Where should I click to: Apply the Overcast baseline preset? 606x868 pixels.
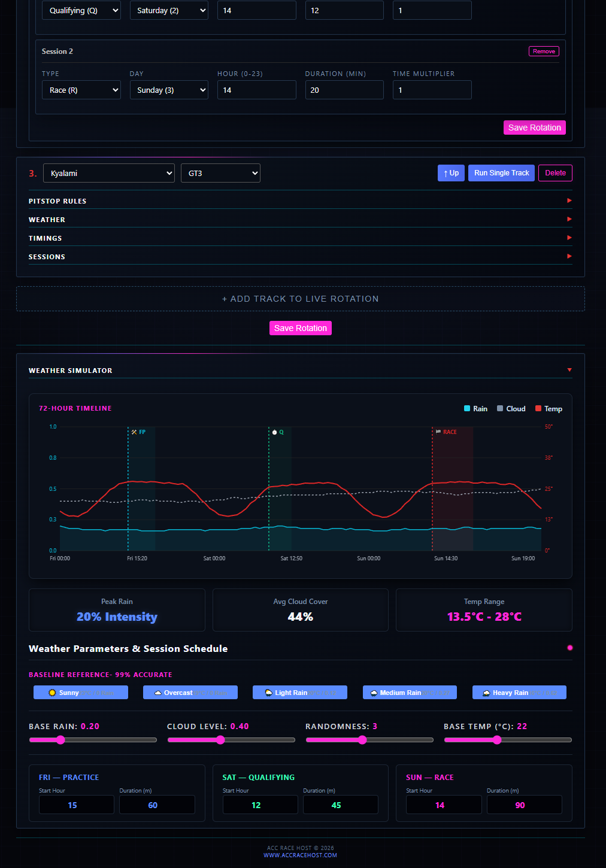[x=190, y=693]
